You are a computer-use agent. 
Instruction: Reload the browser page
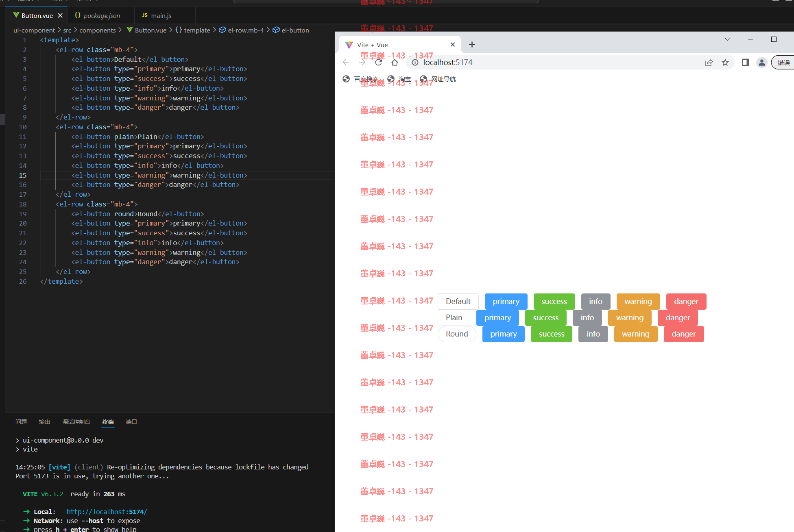pos(379,62)
